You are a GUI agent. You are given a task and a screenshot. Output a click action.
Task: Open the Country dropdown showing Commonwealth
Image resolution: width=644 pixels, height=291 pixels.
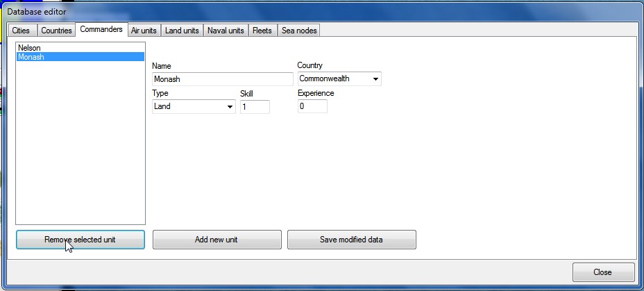[x=339, y=78]
